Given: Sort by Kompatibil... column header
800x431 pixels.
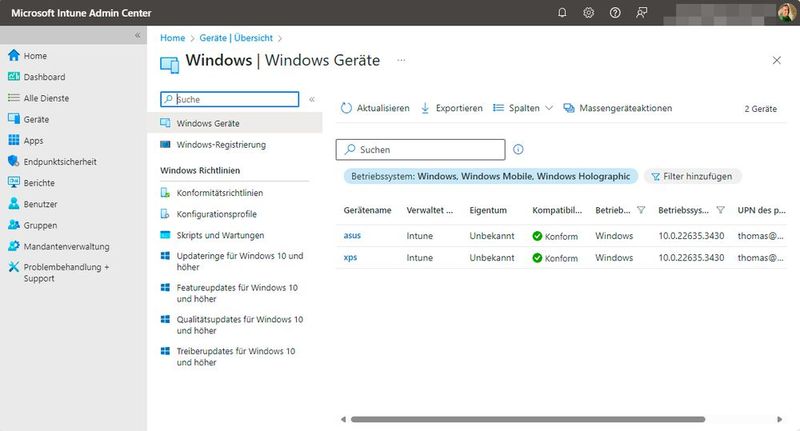Looking at the screenshot, I should (557, 210).
